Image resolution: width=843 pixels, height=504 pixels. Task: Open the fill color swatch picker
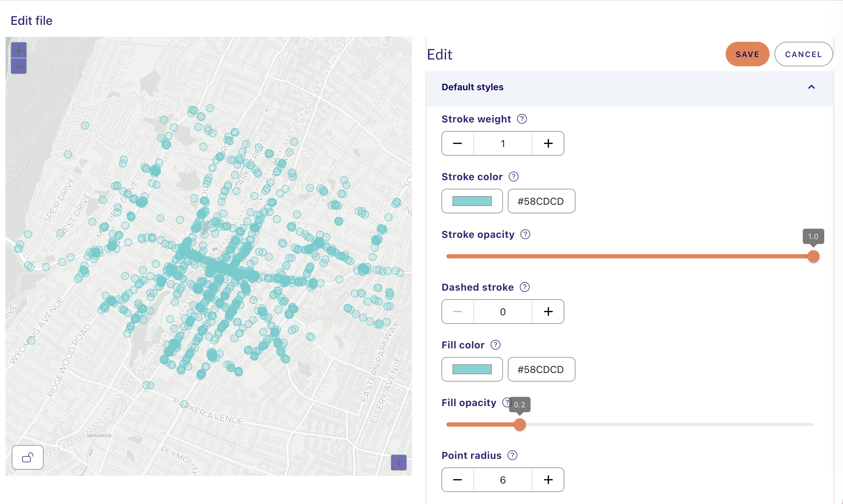pos(472,369)
